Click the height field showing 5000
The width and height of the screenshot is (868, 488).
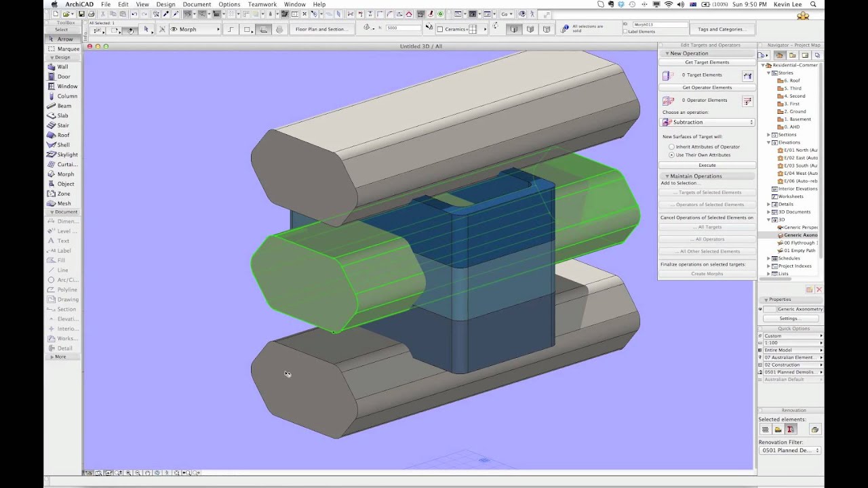tap(403, 28)
